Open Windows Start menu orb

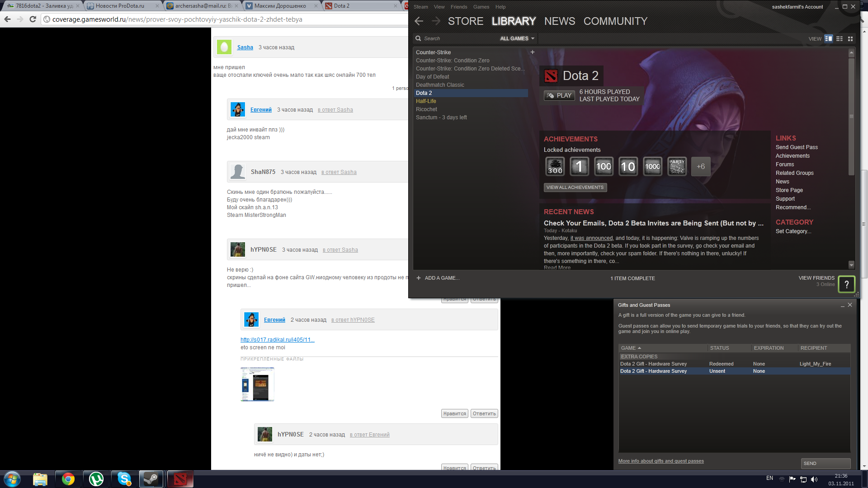coord(12,479)
